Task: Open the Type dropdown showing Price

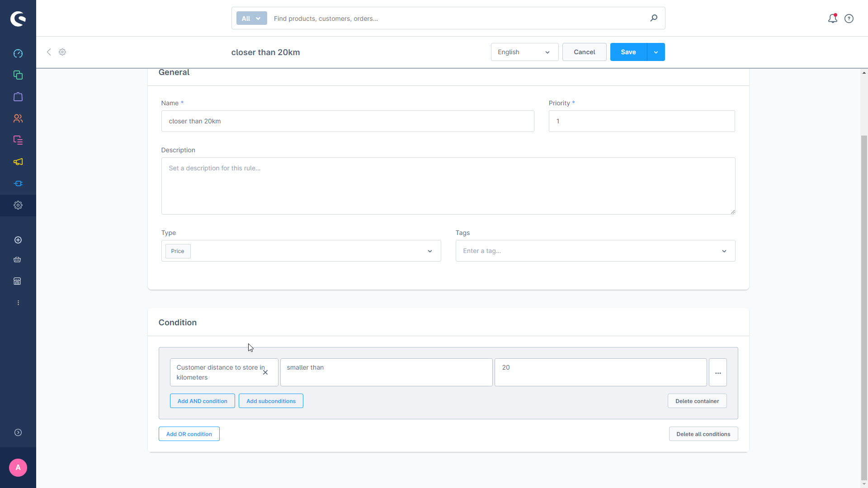Action: click(301, 251)
